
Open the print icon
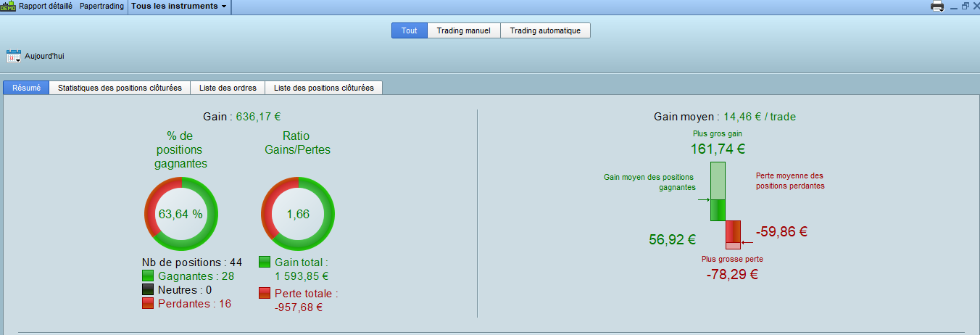(937, 6)
